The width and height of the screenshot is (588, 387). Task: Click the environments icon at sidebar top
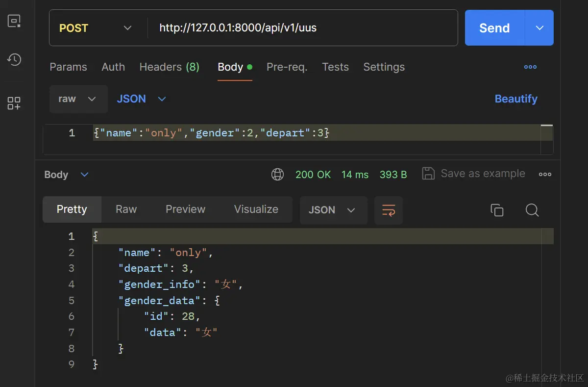point(14,21)
